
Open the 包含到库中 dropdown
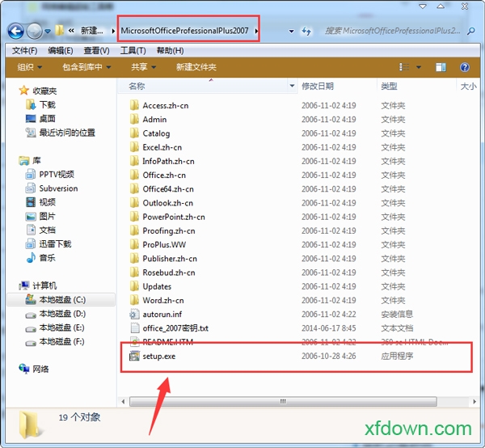pyautogui.click(x=86, y=67)
